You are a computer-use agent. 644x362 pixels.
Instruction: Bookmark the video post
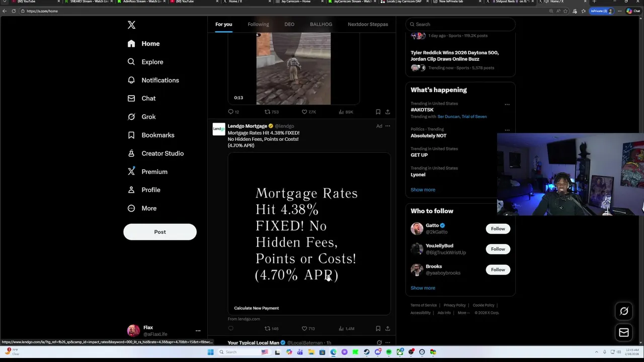[x=378, y=112]
